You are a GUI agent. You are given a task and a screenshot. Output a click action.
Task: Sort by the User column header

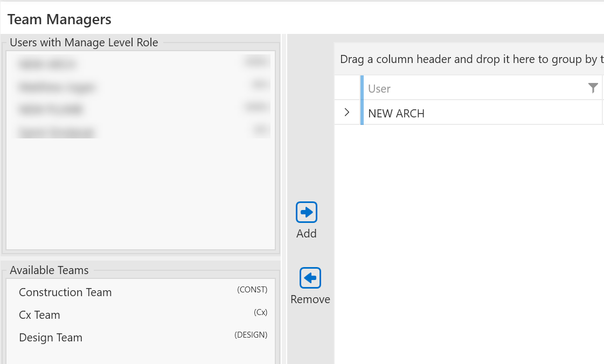[379, 89]
